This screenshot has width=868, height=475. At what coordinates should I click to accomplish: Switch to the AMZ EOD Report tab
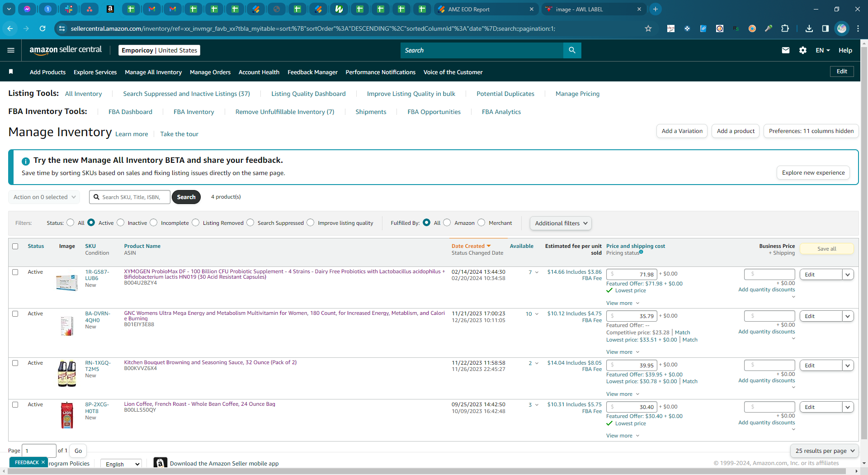(486, 9)
